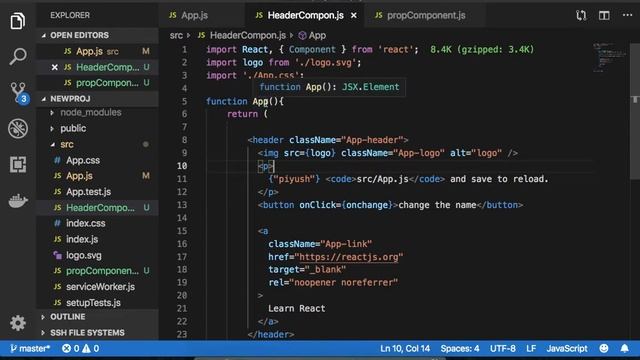Screen dimensions: 640x360
Task: Collapse the NEWPROJ folder section
Action: 97,99
